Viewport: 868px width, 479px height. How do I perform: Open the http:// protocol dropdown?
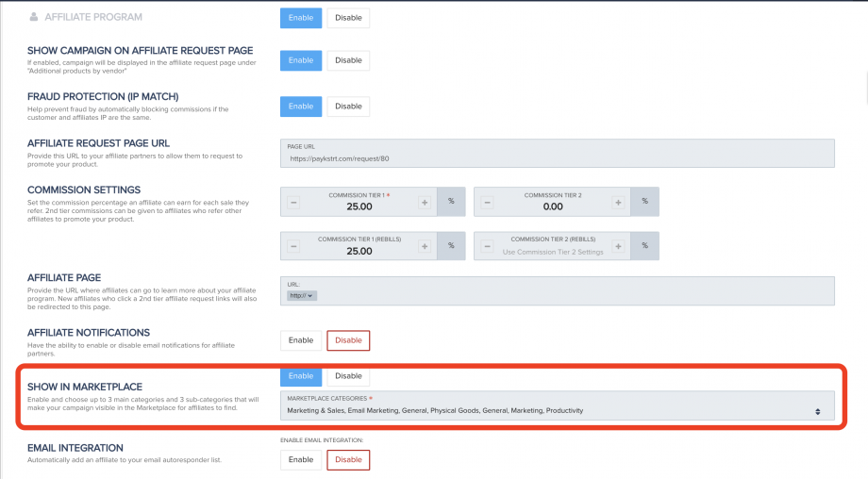[301, 295]
